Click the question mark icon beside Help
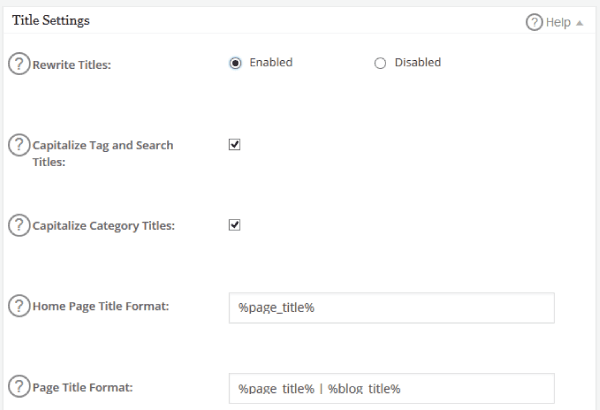The image size is (600, 410). pos(534,22)
